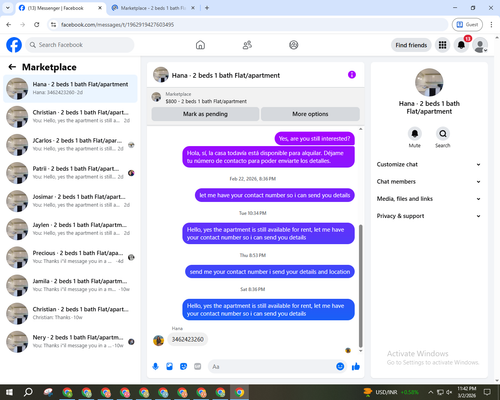This screenshot has height=400, width=500.
Task: Click the message "Yes, are you still interested?"
Action: [x=314, y=139]
